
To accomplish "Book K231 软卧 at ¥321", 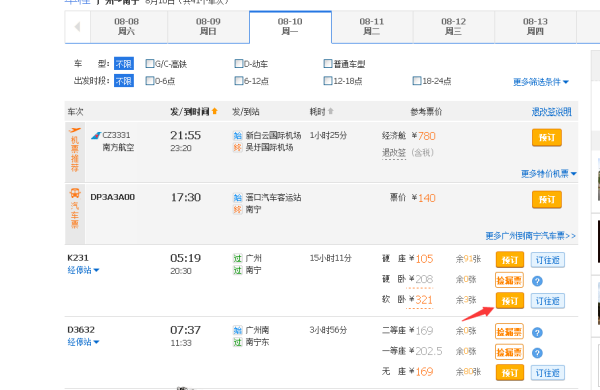I will click(x=510, y=301).
